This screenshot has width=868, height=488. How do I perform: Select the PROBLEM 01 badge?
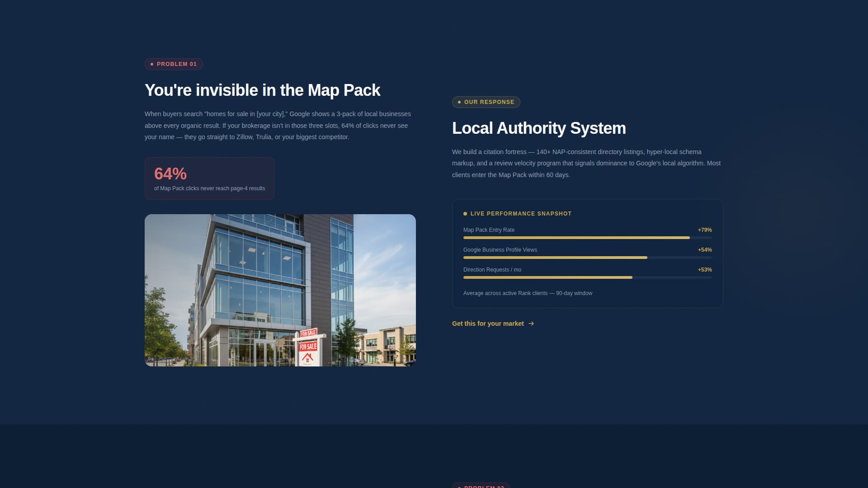(x=174, y=64)
